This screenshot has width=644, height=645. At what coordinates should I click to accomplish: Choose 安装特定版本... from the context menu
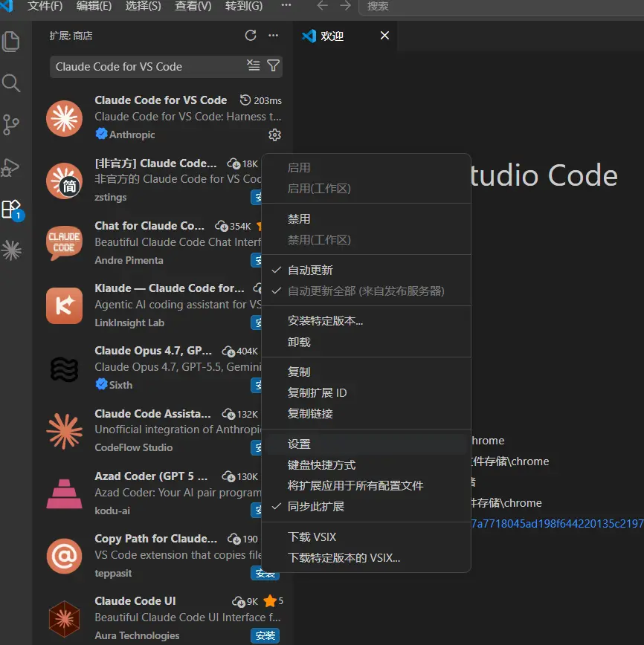366,321
